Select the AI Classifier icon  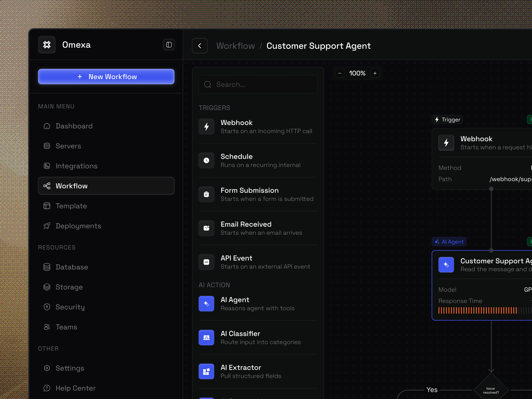(x=206, y=338)
